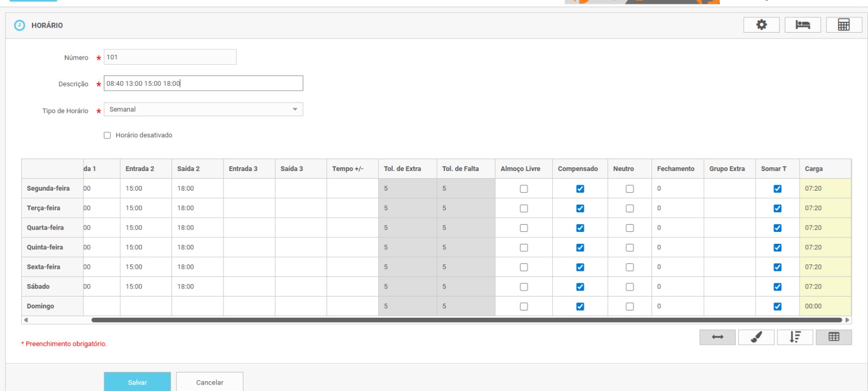
Task: Enable the Horário desativado checkbox
Action: [x=107, y=135]
